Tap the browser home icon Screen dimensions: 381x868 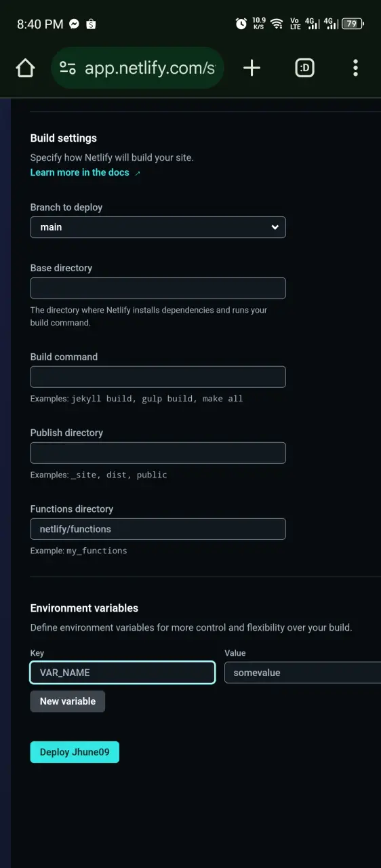click(x=25, y=68)
